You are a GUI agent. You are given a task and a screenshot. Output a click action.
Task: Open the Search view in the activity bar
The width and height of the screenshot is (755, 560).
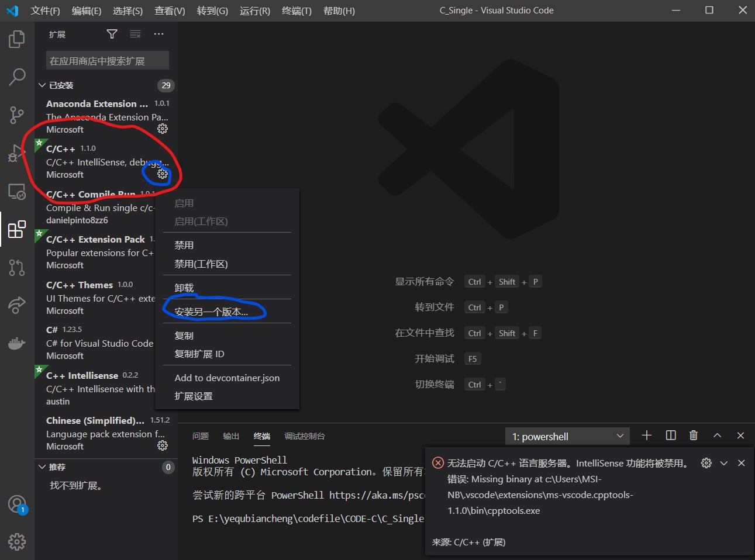(17, 77)
